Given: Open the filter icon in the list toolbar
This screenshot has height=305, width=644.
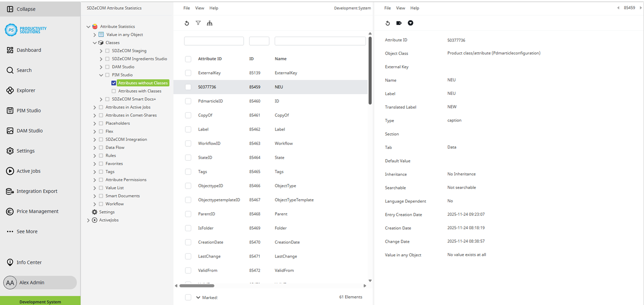Looking at the screenshot, I should pos(198,23).
